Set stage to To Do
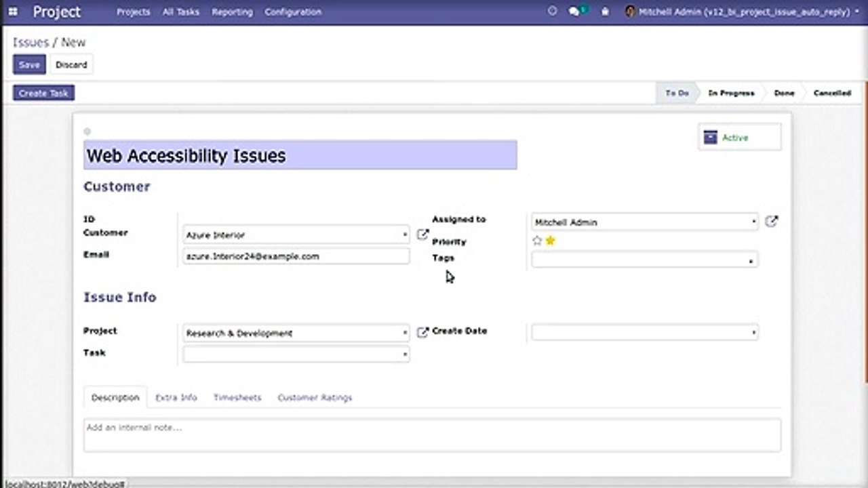Screen dimensions: 868x488 tap(677, 93)
